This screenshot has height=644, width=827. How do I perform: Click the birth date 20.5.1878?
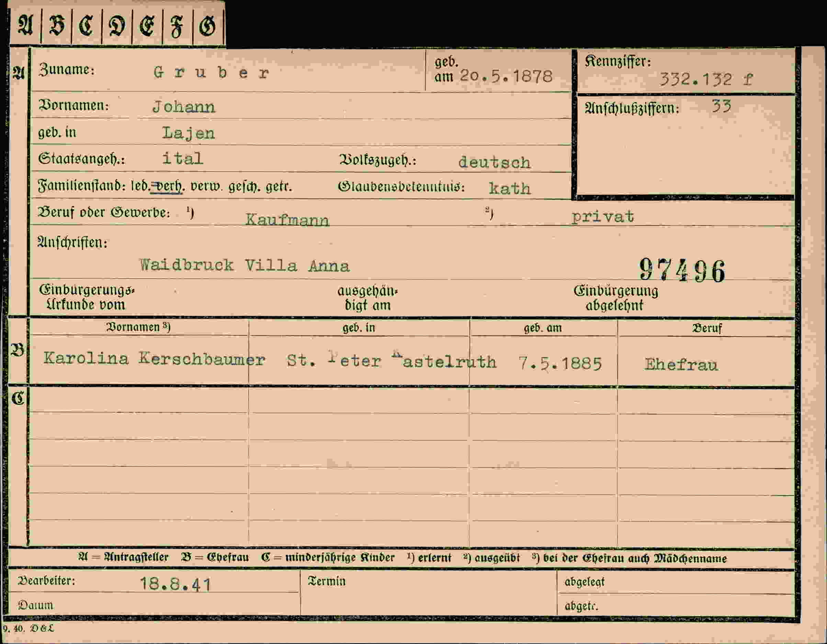(x=506, y=77)
